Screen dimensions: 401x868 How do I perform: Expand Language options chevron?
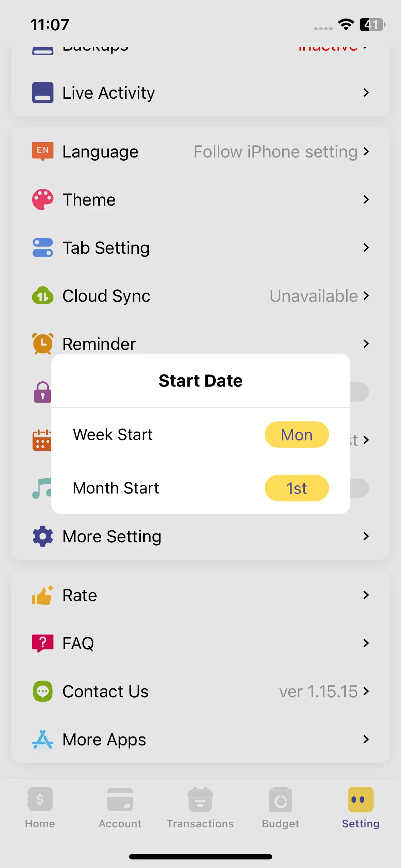point(366,151)
